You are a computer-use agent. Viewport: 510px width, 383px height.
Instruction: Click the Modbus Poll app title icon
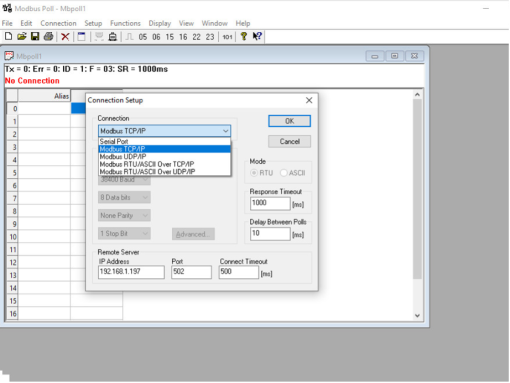7,8
